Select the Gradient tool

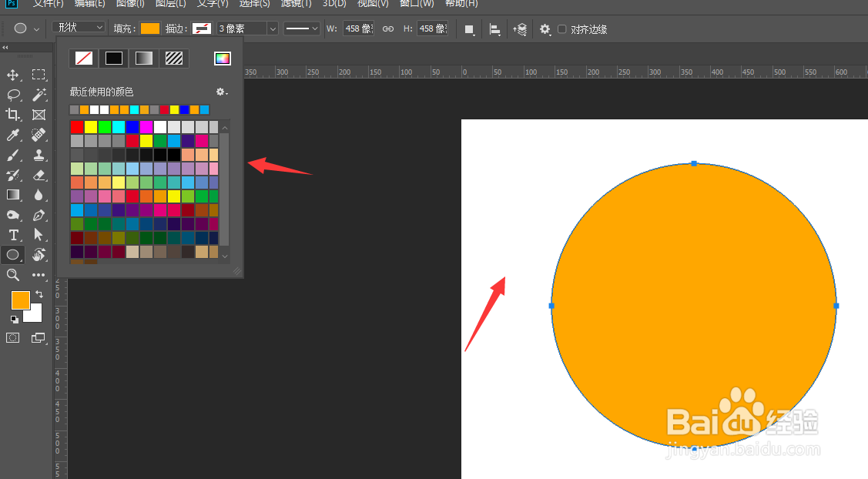(13, 195)
